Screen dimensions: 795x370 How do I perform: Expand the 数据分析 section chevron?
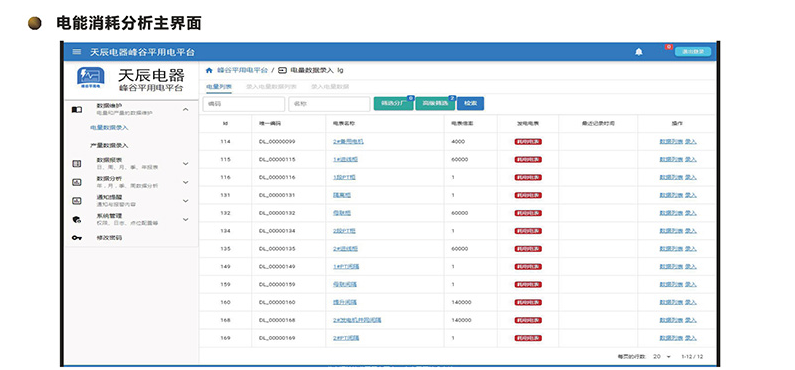click(186, 182)
